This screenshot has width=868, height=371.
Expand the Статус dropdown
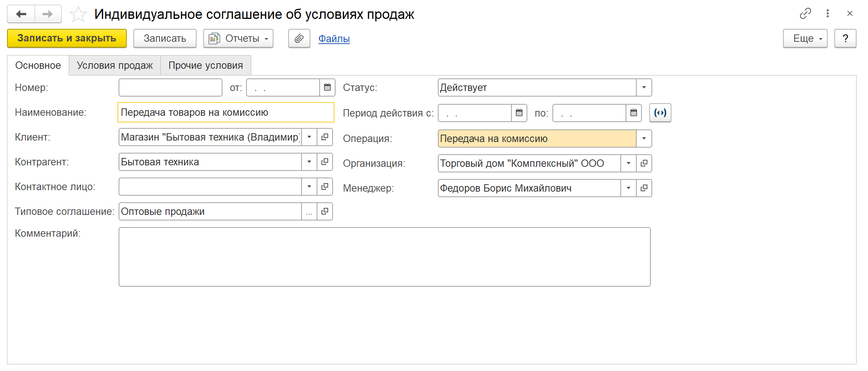click(644, 88)
